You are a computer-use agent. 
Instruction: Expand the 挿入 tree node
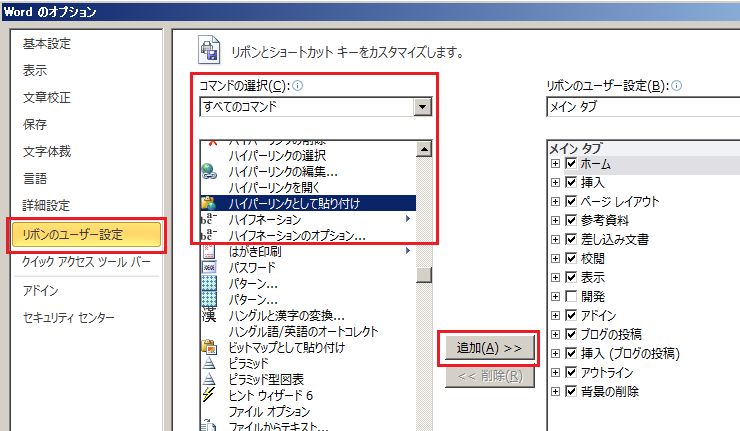tap(555, 182)
